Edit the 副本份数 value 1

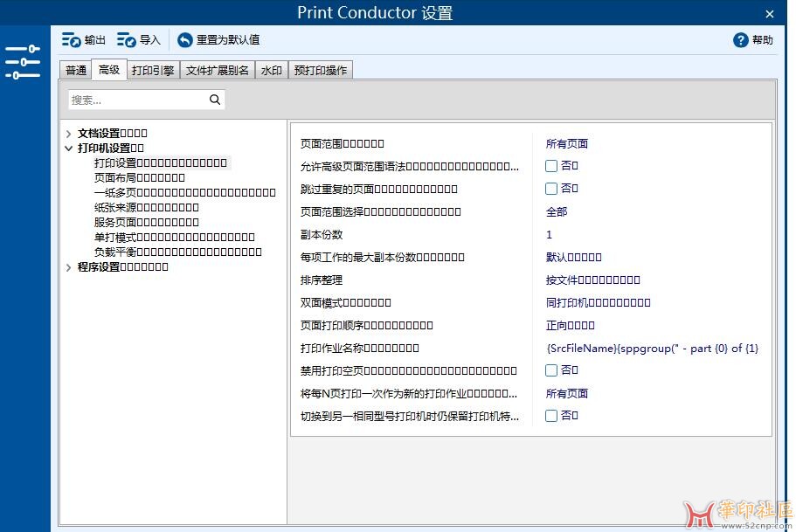point(549,234)
